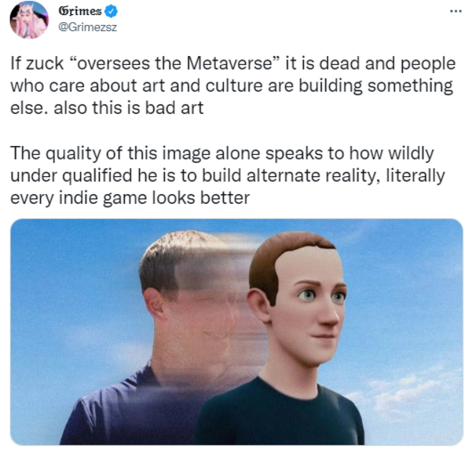Click the avatar's green eyes
Viewport: 476px width, 454px height.
click(x=322, y=295)
